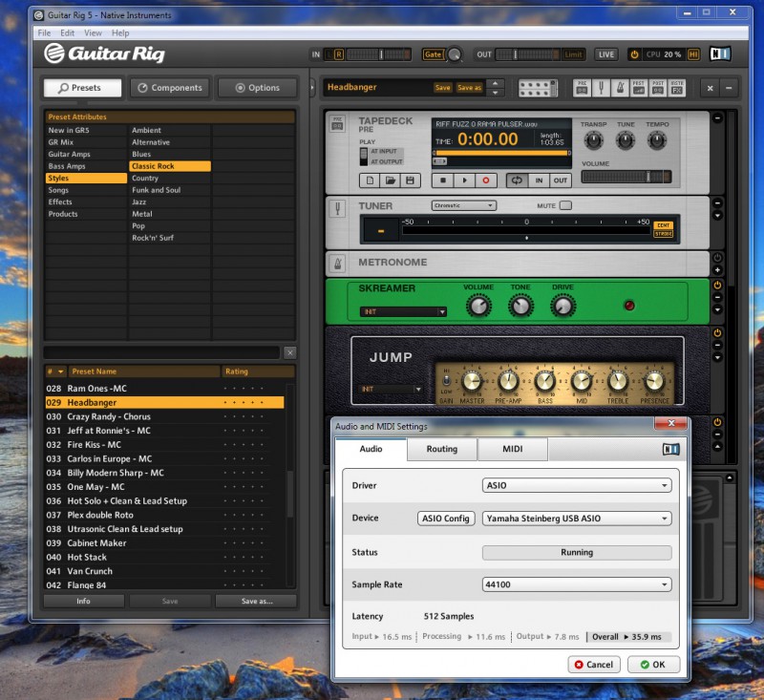Viewport: 764px width, 700px height.
Task: Open the Sample Rate dropdown showing 44100
Action: pyautogui.click(x=577, y=584)
